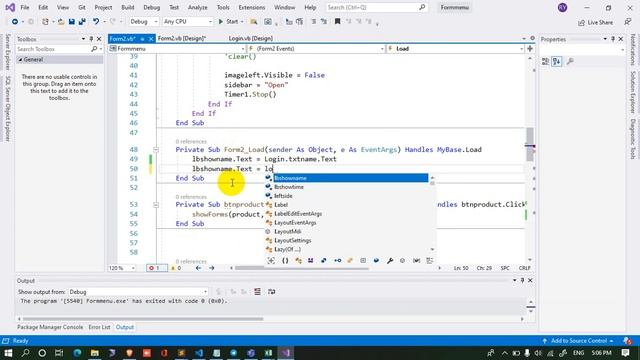Click the Property Pages wrench icon

tap(570, 61)
